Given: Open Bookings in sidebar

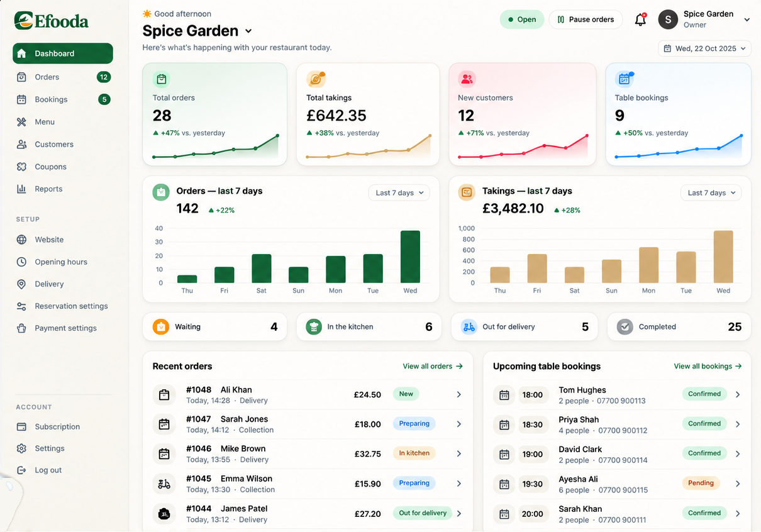Looking at the screenshot, I should 63,99.
